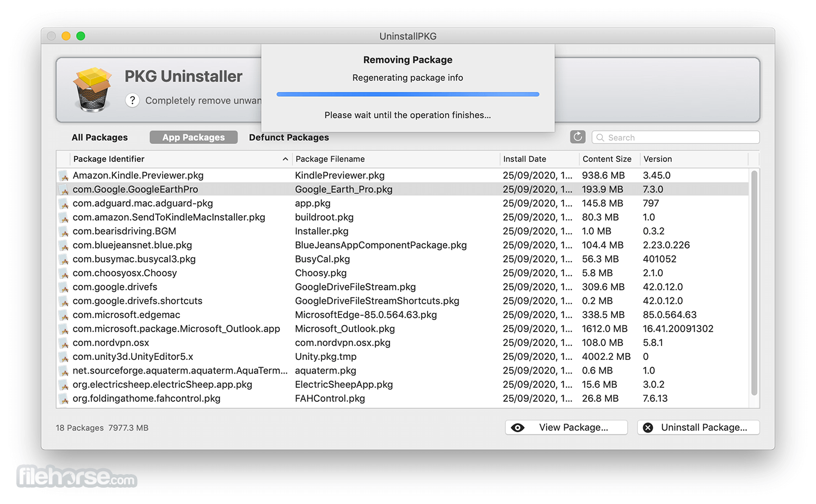Select the com.google.drivefs row

(403, 287)
